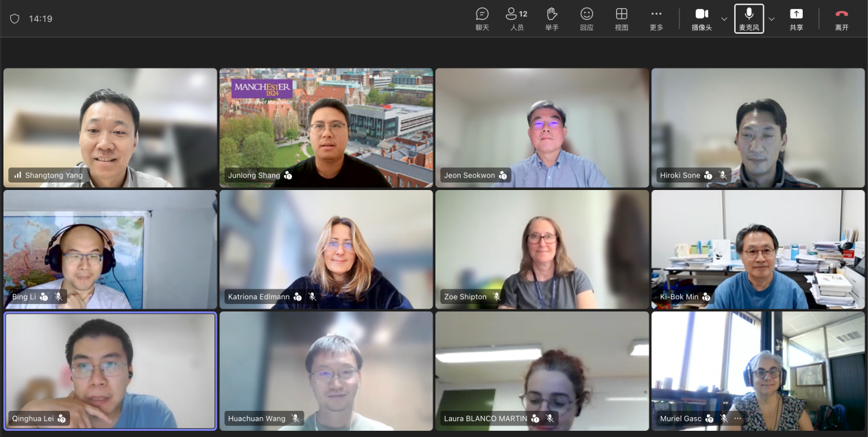
Task: Expand the camera options arrow
Action: 724,19
